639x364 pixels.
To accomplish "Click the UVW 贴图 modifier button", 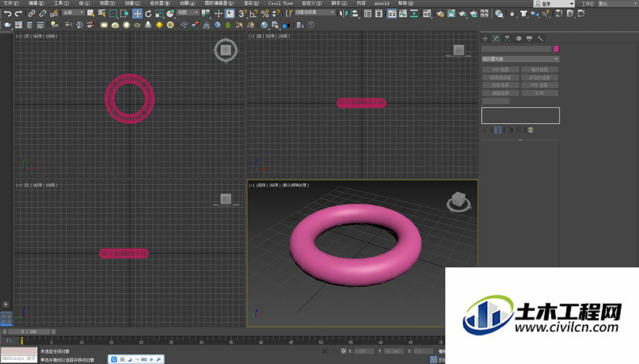I will click(x=500, y=70).
